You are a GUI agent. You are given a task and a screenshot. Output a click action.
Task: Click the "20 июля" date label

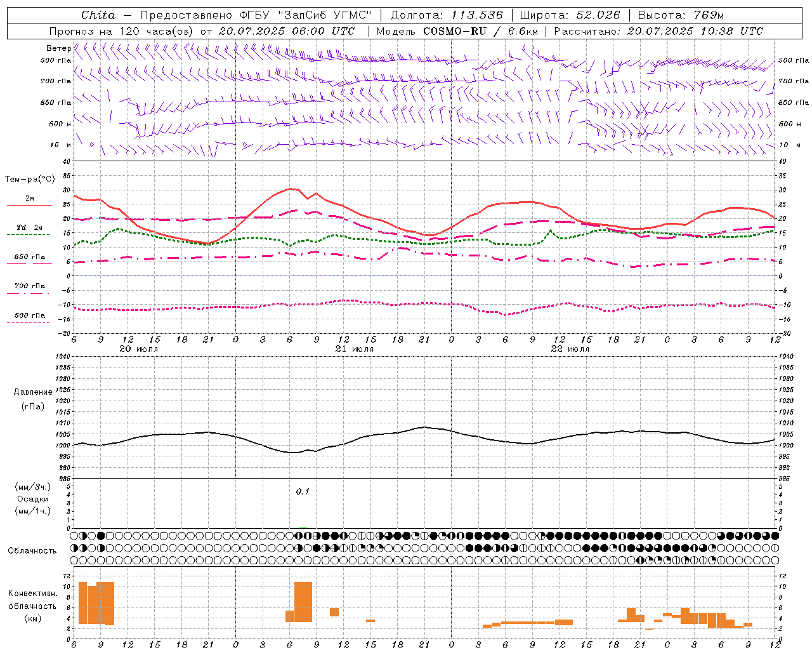coord(139,348)
